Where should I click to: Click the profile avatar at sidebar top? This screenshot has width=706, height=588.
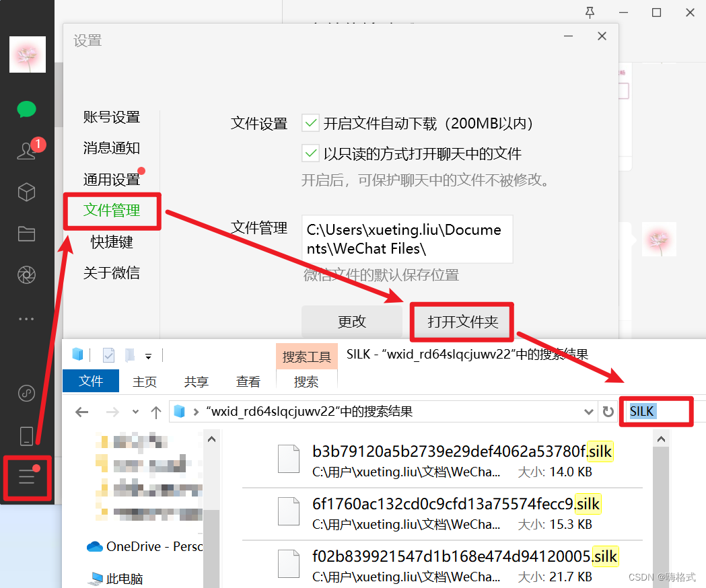coord(28,54)
